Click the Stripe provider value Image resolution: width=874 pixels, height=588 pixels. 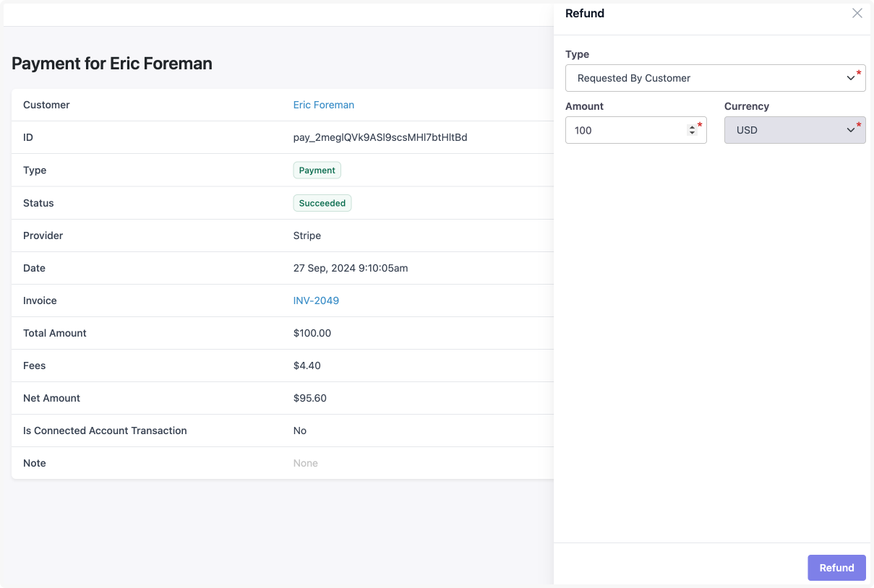point(307,235)
